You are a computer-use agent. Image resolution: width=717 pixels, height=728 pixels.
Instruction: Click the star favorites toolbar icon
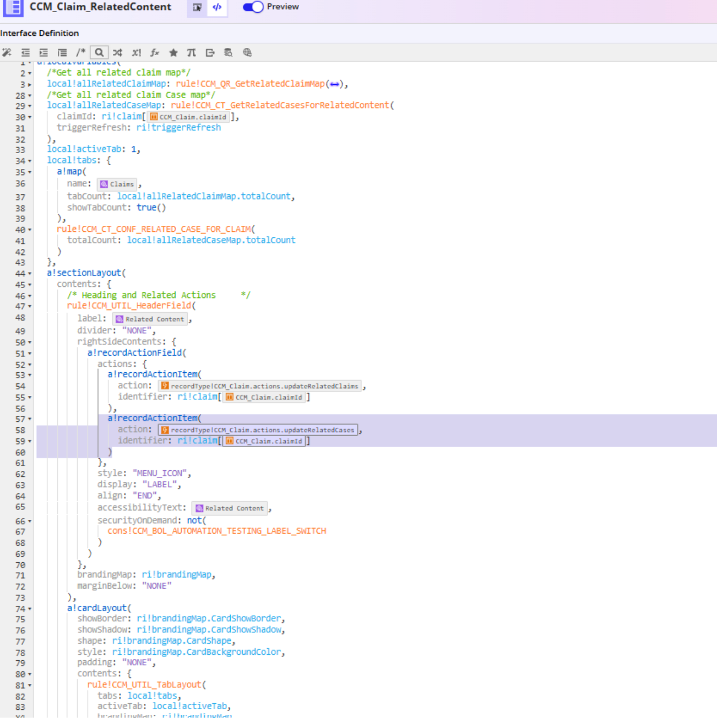[x=173, y=52]
